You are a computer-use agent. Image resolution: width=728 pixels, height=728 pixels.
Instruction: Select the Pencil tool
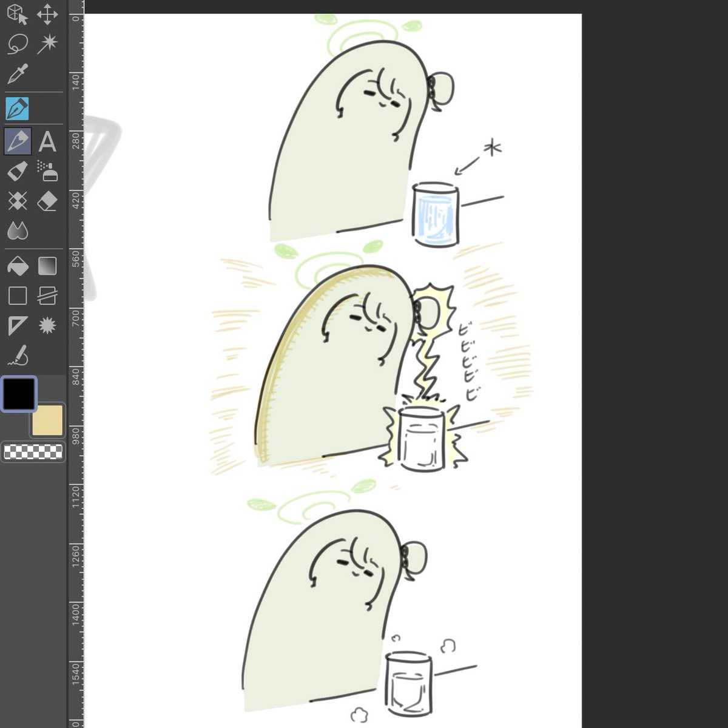pyautogui.click(x=18, y=141)
